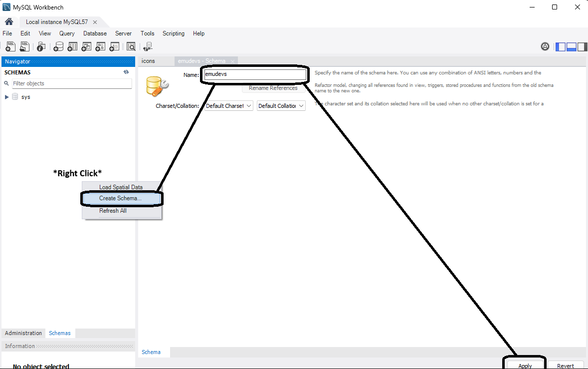
Task: Select the sys schema label
Action: point(25,97)
